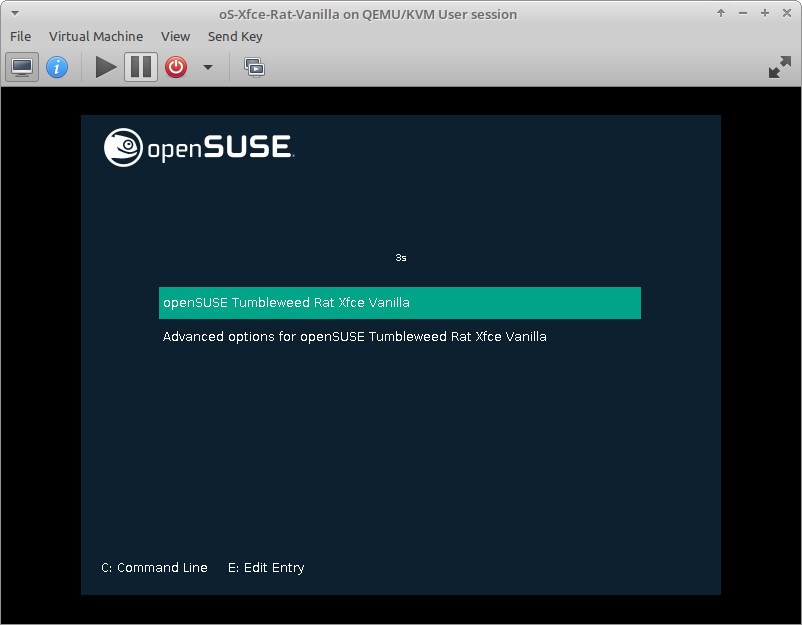Open the View menu
Screen dimensions: 802x625
click(175, 36)
